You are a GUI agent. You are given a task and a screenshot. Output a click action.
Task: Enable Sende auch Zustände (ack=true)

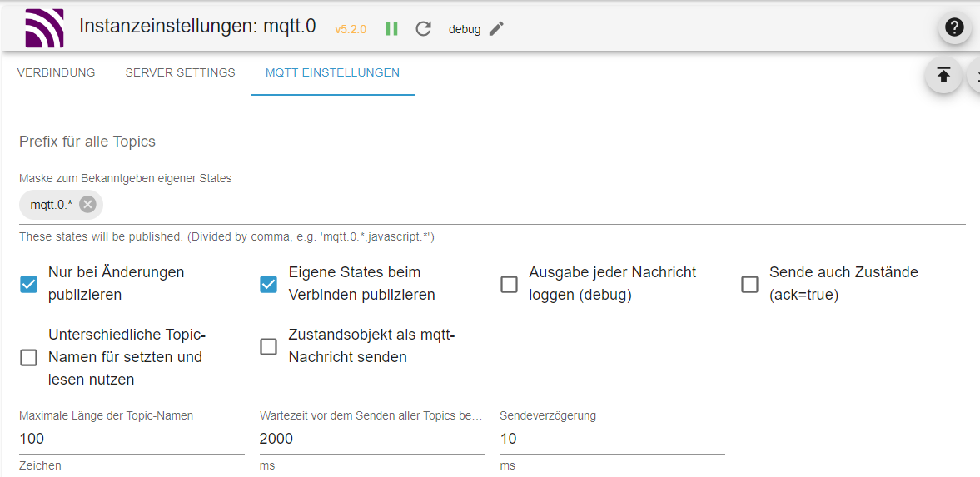point(749,284)
